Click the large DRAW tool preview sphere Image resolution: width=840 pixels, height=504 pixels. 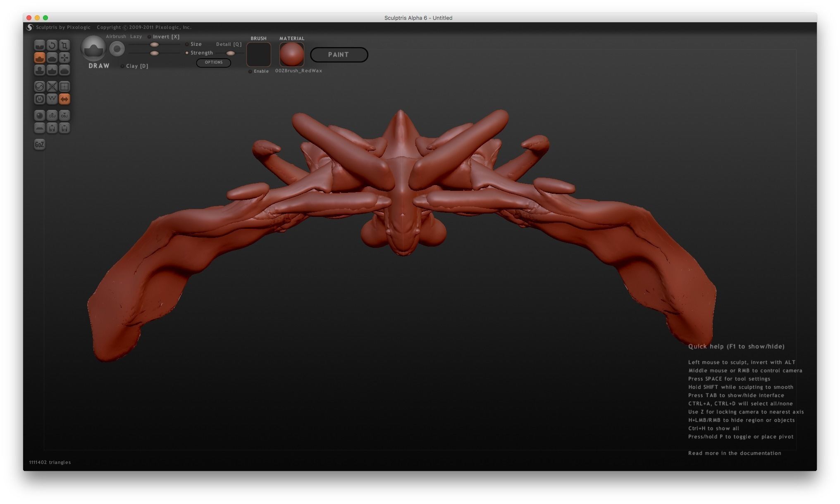pyautogui.click(x=93, y=48)
